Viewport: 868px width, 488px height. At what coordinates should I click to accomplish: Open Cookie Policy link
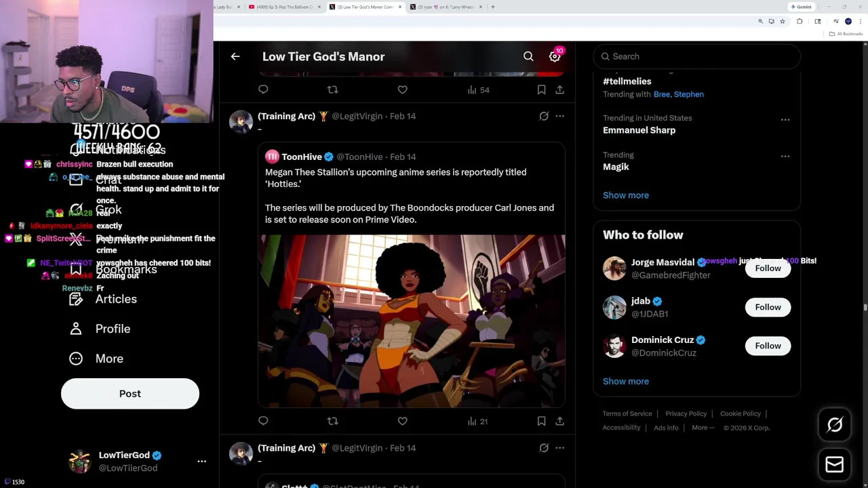tap(741, 413)
